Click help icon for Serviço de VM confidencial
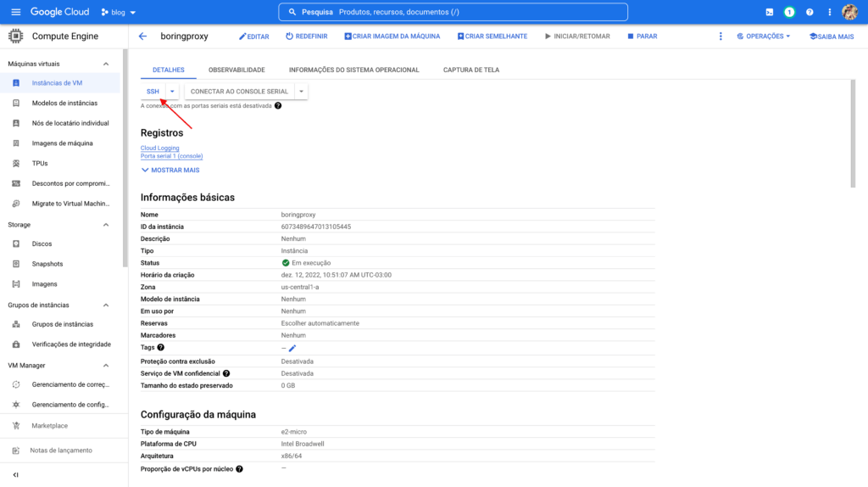 (226, 373)
